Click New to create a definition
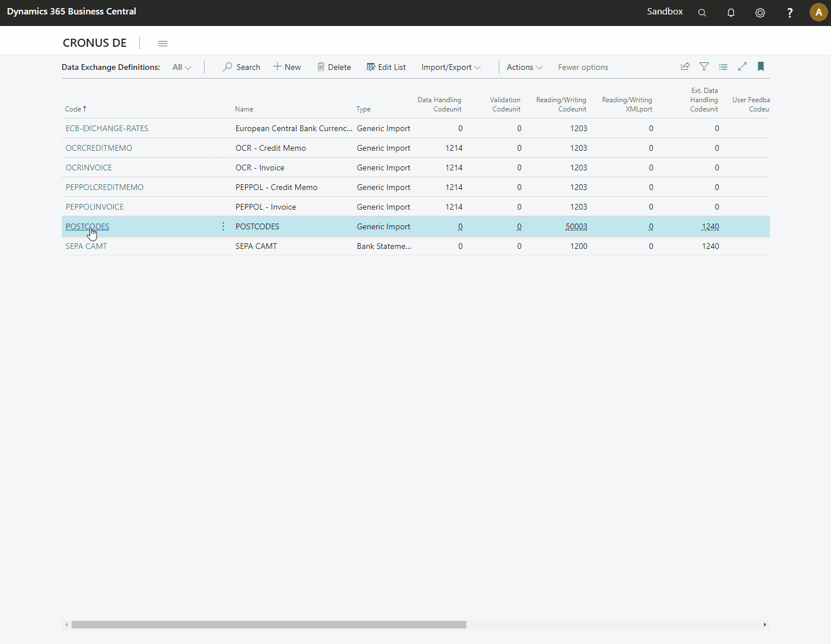 coord(287,68)
